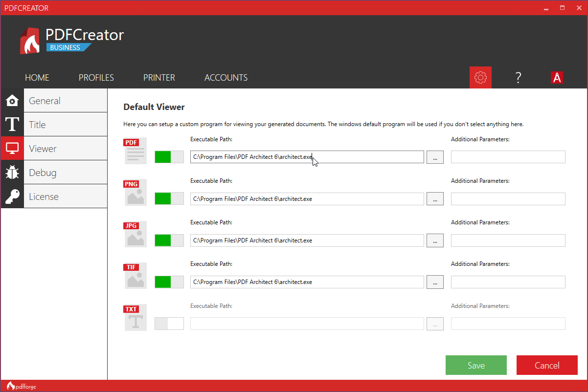Select Viewer in the settings sidebar
588x392 pixels.
pyautogui.click(x=65, y=149)
